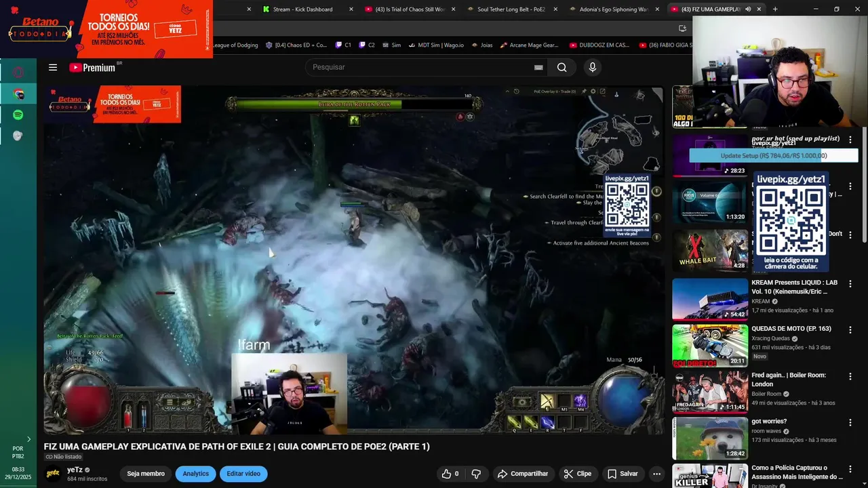
Task: Open the Sim bookmark
Action: pyautogui.click(x=391, y=45)
